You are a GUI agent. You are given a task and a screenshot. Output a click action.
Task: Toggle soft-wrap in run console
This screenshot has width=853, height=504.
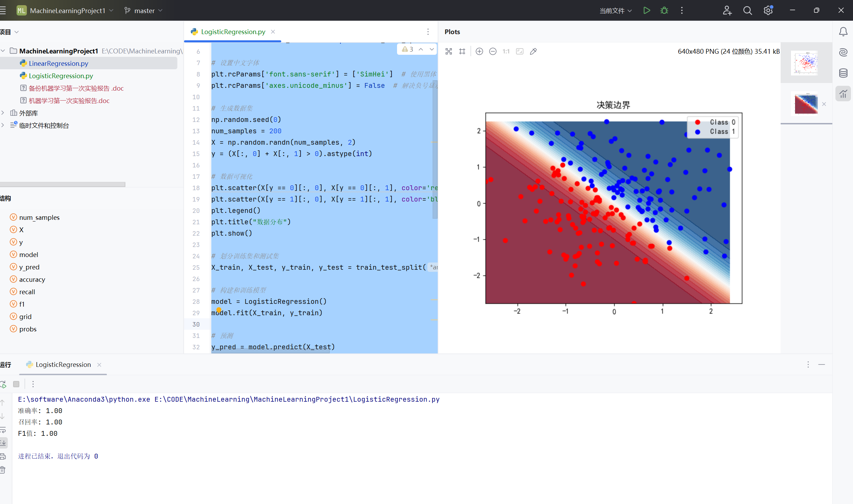coord(3,430)
